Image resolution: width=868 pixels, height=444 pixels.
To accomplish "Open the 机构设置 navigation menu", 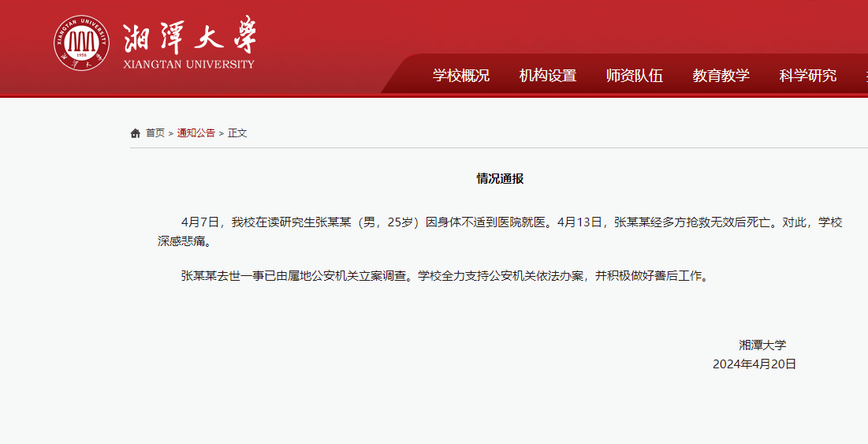I will [x=548, y=76].
